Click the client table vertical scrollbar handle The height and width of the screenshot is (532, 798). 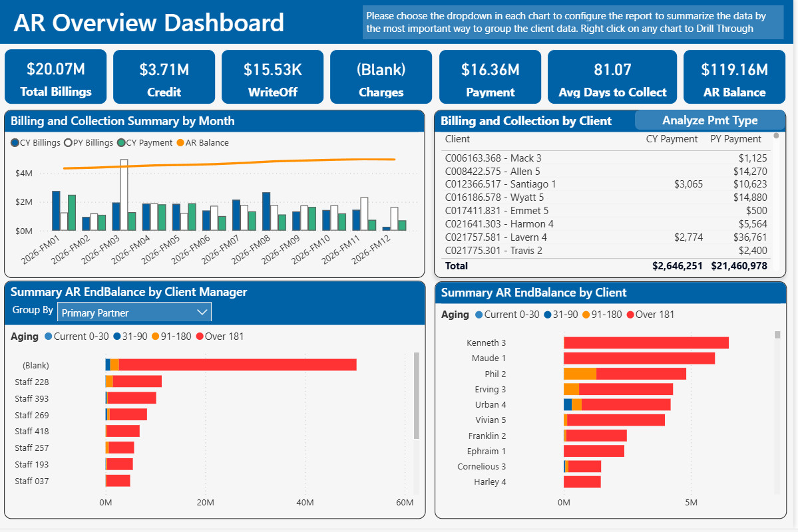tap(776, 136)
